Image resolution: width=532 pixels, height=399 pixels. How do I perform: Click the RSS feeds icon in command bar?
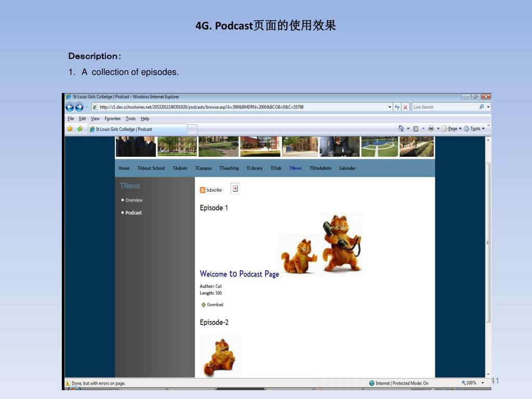[x=416, y=129]
